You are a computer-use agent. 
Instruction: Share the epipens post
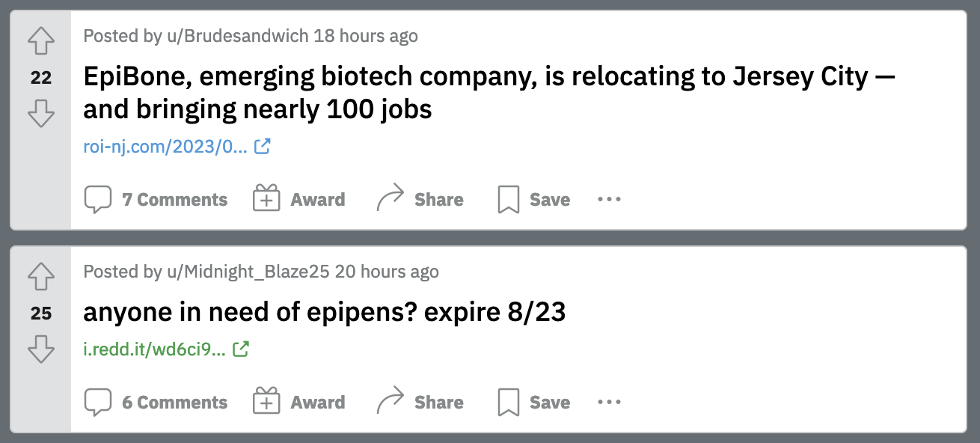(x=420, y=403)
